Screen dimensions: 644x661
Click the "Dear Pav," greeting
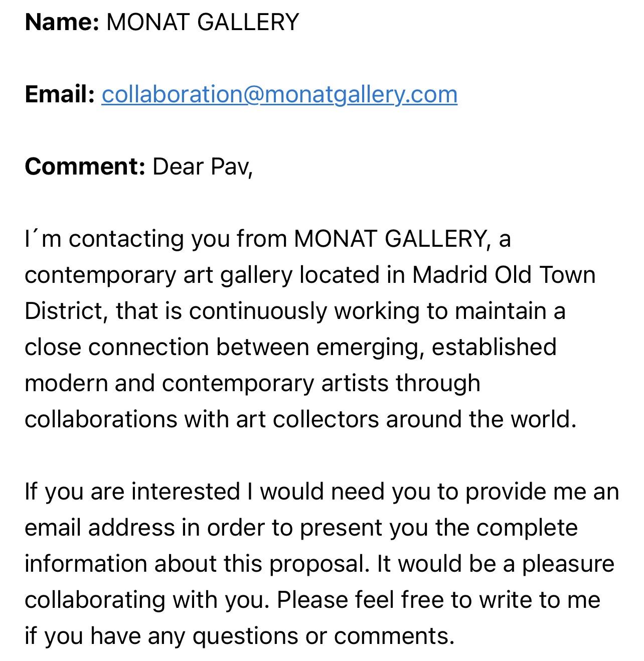tap(203, 167)
